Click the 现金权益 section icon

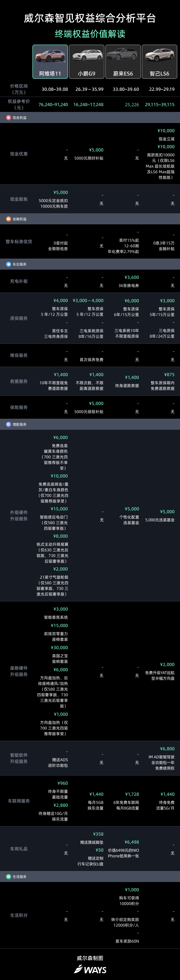point(8,118)
